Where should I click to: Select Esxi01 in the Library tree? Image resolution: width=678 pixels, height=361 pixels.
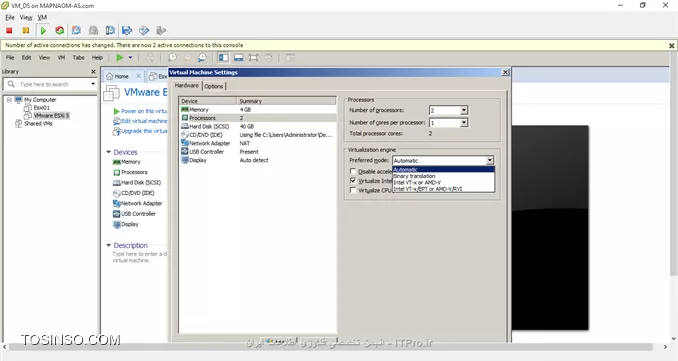(42, 107)
